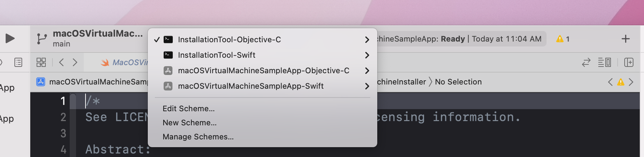Go forward with the right chevron
This screenshot has height=157, width=644.
(x=75, y=62)
